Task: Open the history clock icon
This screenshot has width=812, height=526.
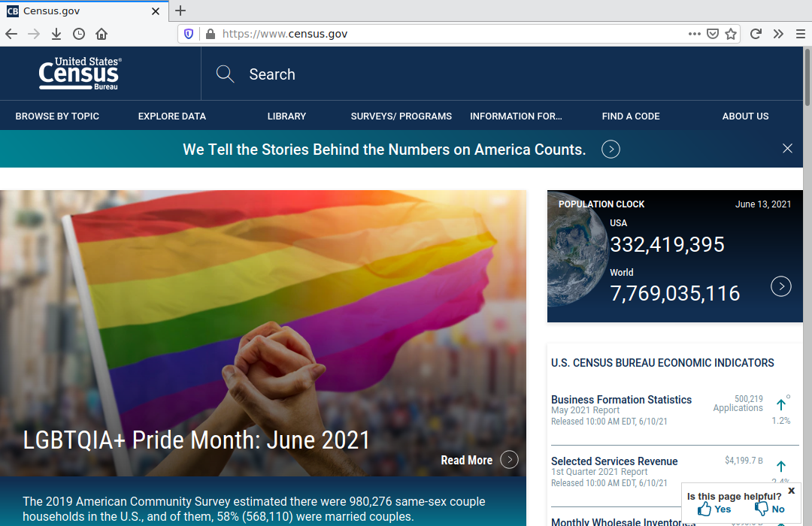Action: (79, 34)
